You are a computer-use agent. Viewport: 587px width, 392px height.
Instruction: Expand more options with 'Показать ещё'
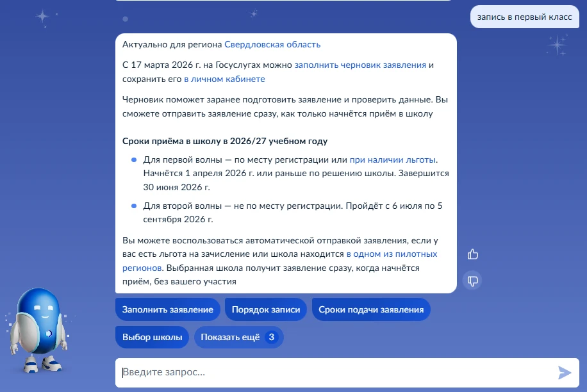[238, 337]
